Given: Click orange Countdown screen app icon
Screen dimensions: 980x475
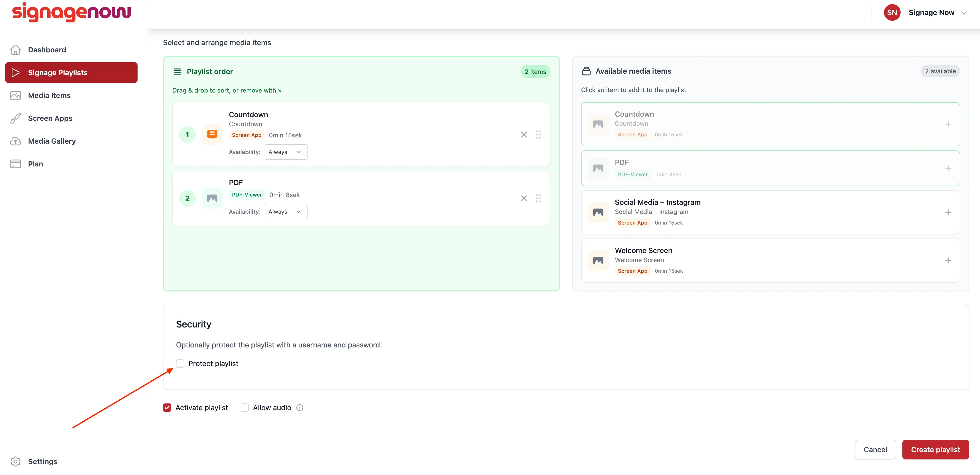Looking at the screenshot, I should tap(212, 135).
